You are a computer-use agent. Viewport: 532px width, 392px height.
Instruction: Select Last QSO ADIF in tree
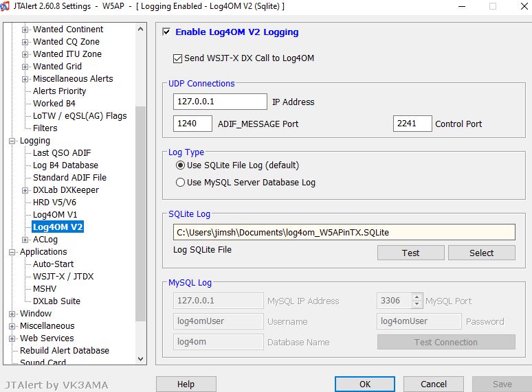62,153
